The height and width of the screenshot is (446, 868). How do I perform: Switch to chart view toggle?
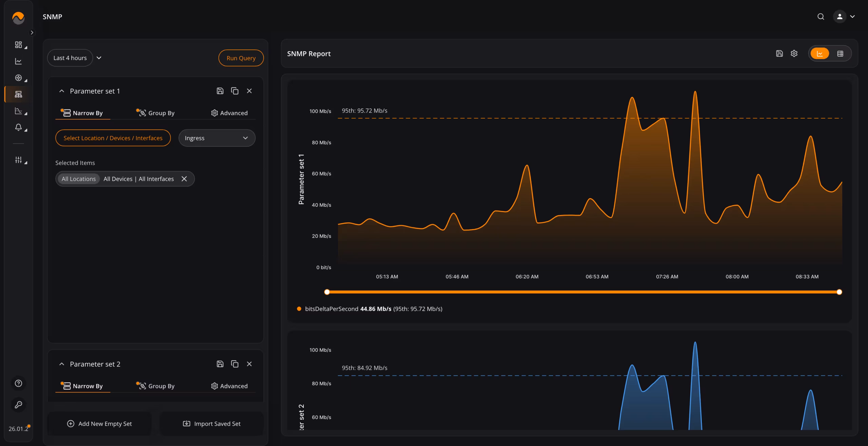click(820, 54)
